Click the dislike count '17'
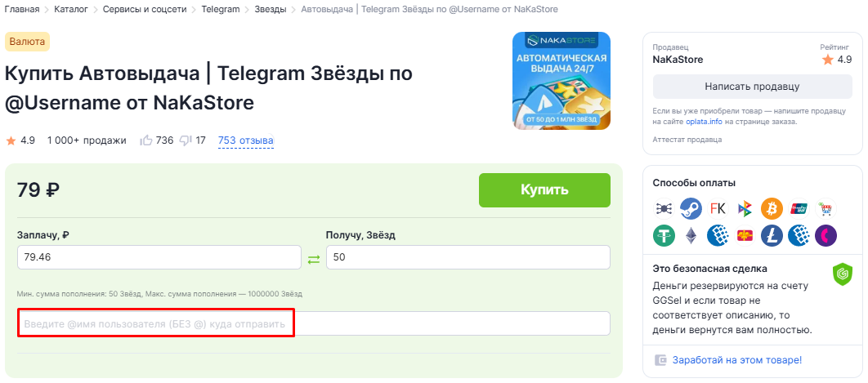Screen dimensions: 868x383 coord(200,140)
